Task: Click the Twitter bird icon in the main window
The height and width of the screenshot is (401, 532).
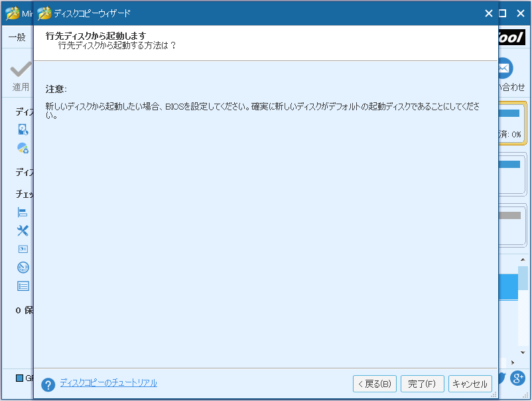Action: (502, 378)
